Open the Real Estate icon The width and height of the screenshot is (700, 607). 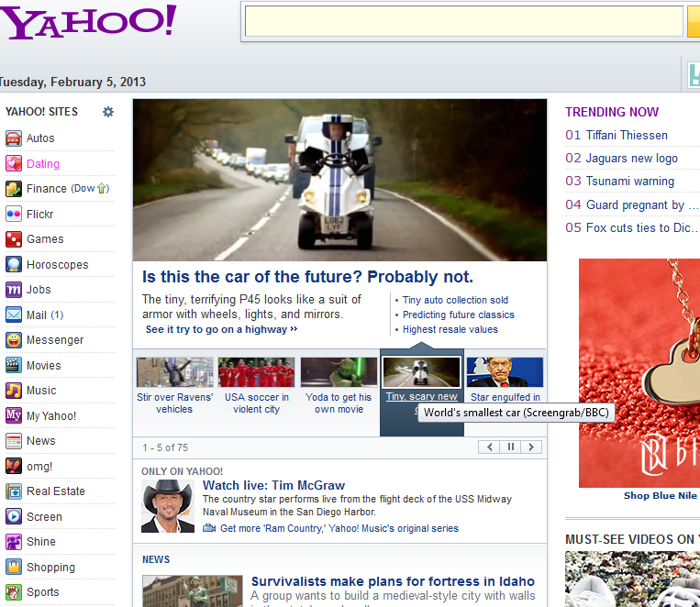click(14, 491)
